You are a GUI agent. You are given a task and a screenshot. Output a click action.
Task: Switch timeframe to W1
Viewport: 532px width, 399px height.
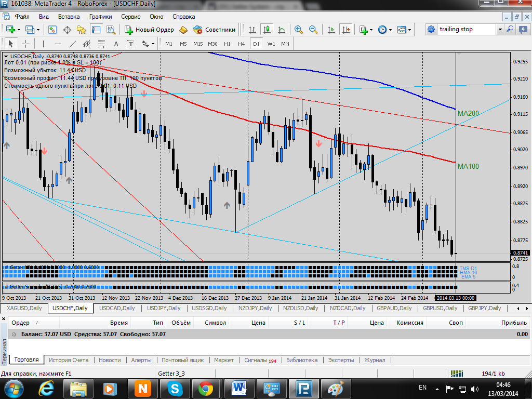[x=271, y=44]
